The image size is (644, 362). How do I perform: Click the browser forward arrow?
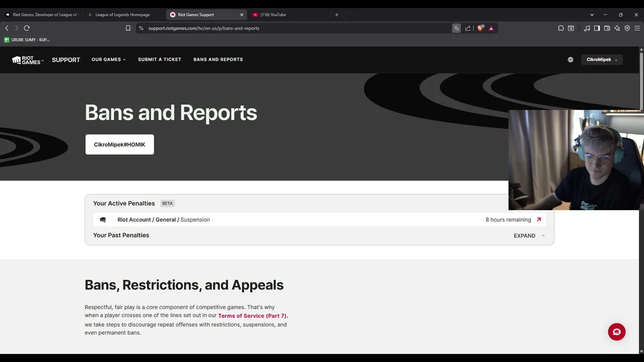tap(16, 28)
